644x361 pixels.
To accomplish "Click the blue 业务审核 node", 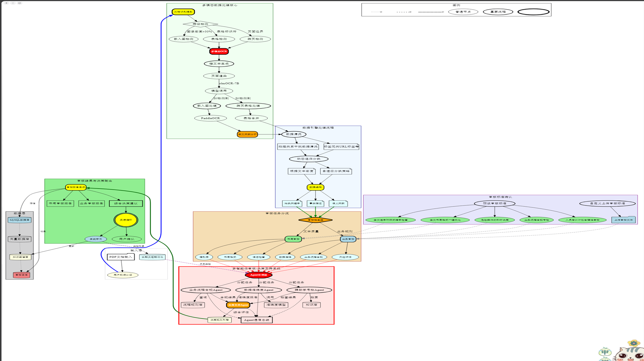I will pyautogui.click(x=348, y=239).
